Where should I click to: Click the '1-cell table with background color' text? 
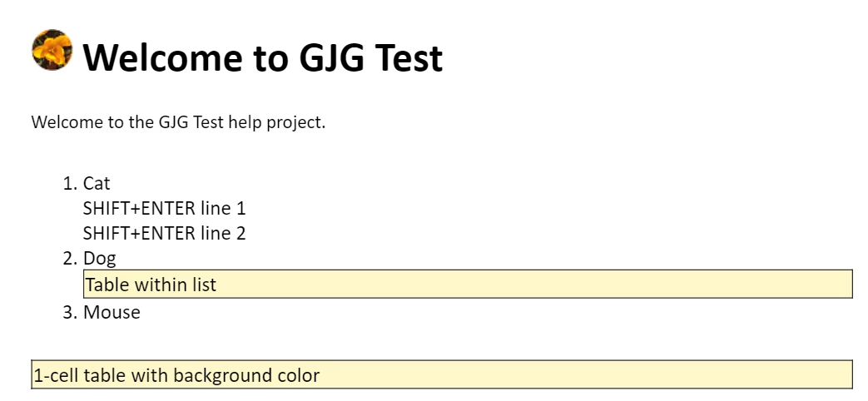point(176,375)
